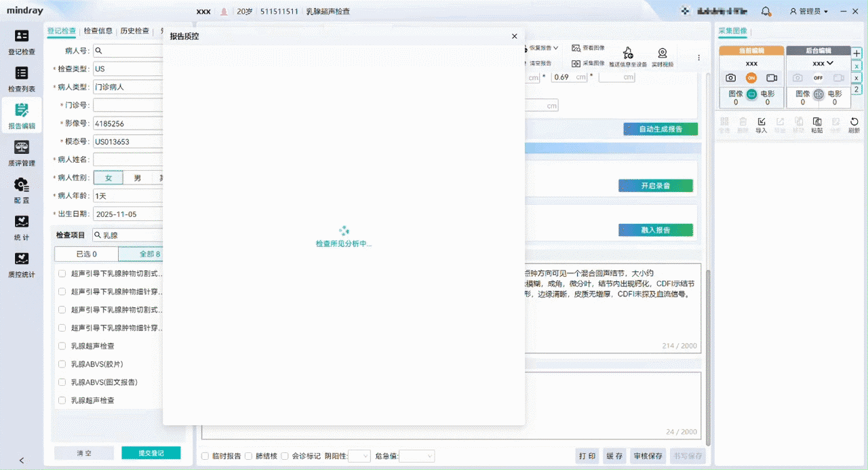Click the 实时视频 webcam icon

point(662,57)
